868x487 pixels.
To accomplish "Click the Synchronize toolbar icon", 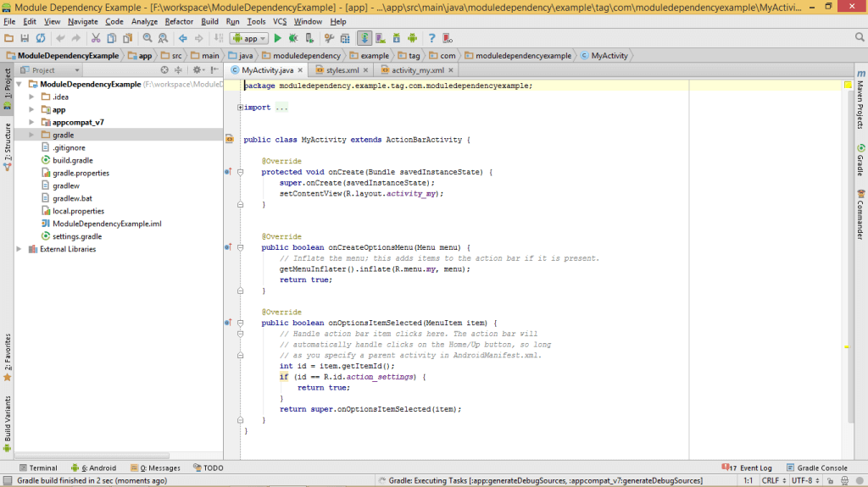I will 41,38.
